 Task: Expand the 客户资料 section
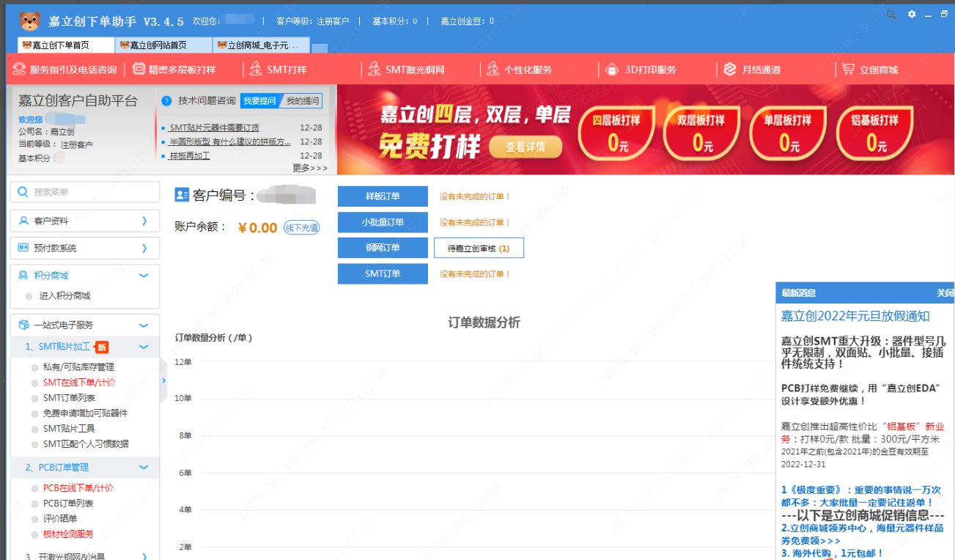[144, 221]
